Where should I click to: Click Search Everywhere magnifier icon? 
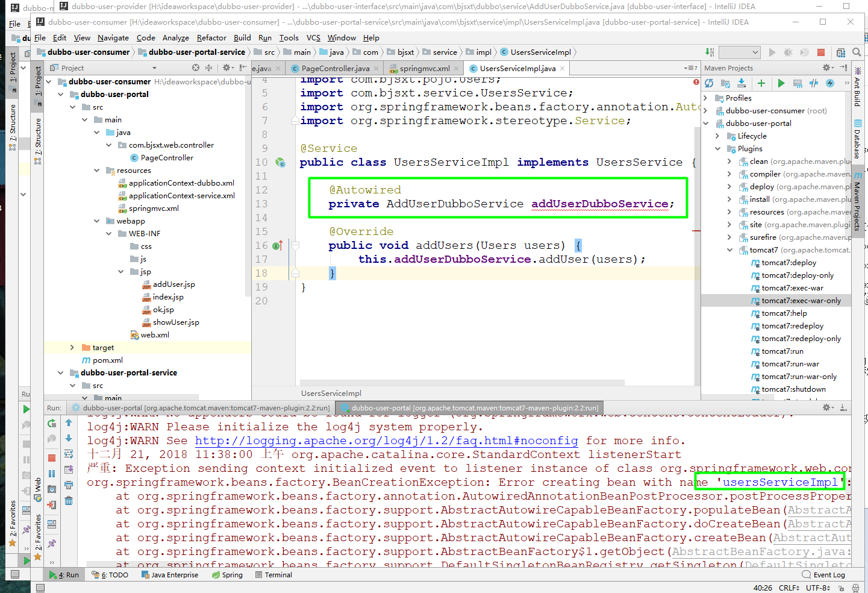click(856, 52)
